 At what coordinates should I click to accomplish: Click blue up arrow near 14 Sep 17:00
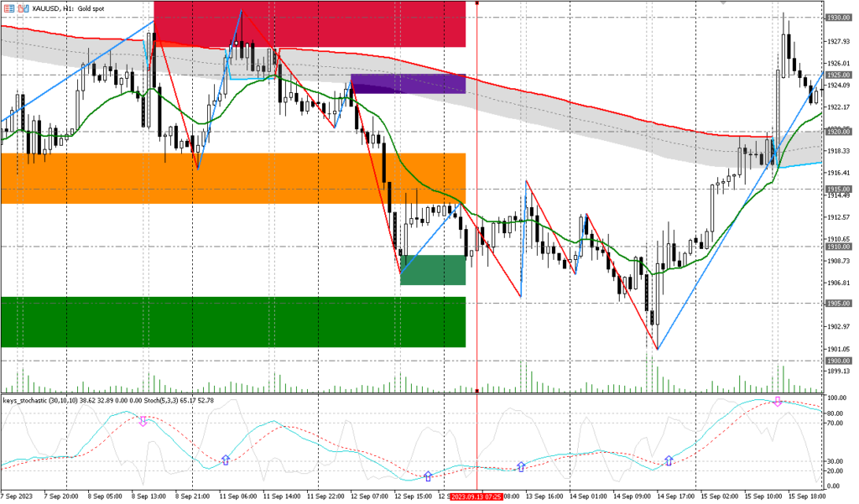click(x=669, y=460)
